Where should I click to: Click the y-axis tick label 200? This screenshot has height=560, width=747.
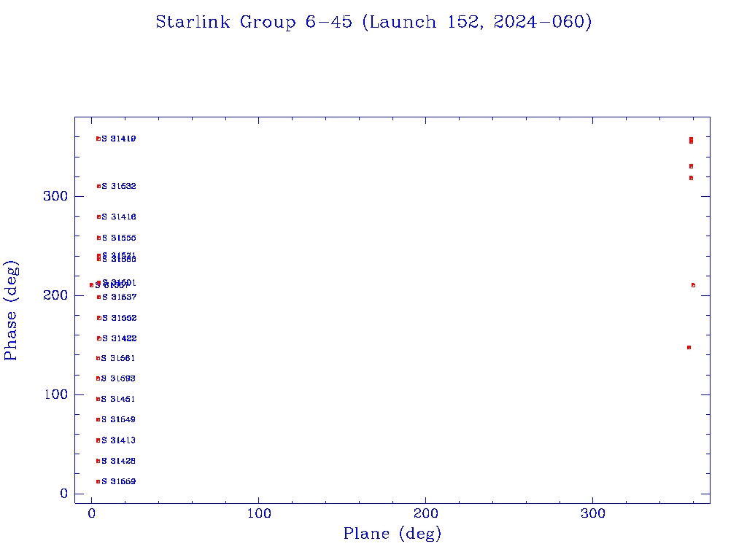tap(55, 295)
